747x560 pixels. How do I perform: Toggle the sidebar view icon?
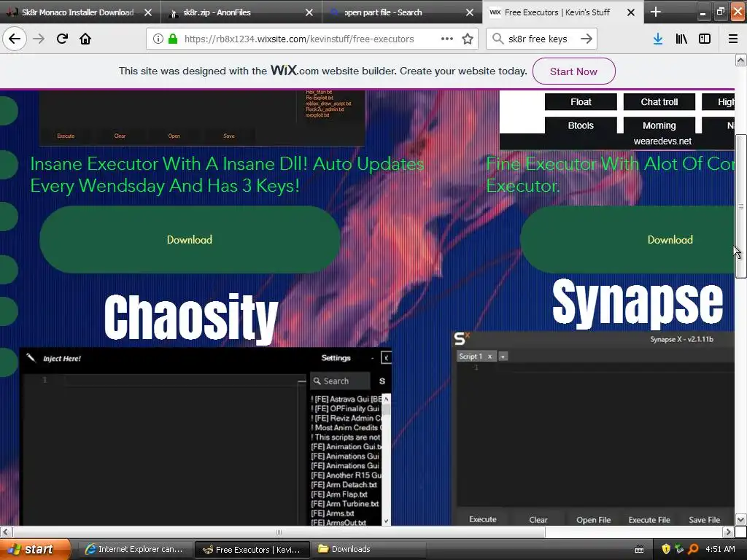pos(705,39)
